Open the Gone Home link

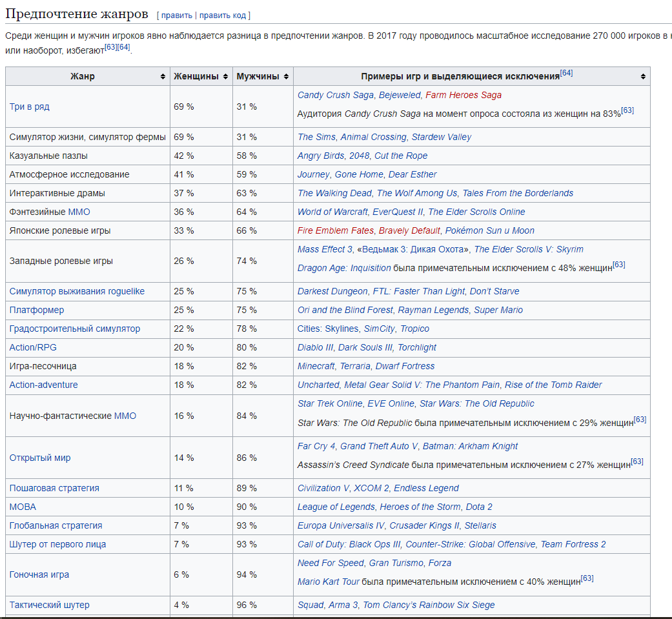click(x=359, y=174)
